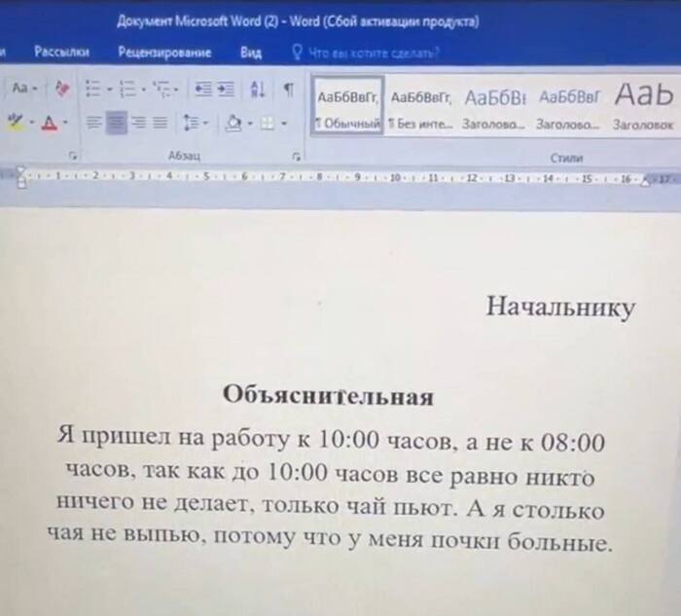Screen dimensions: 681x616
Task: Expand the bullet library dropdown arrow
Action: click(x=110, y=90)
